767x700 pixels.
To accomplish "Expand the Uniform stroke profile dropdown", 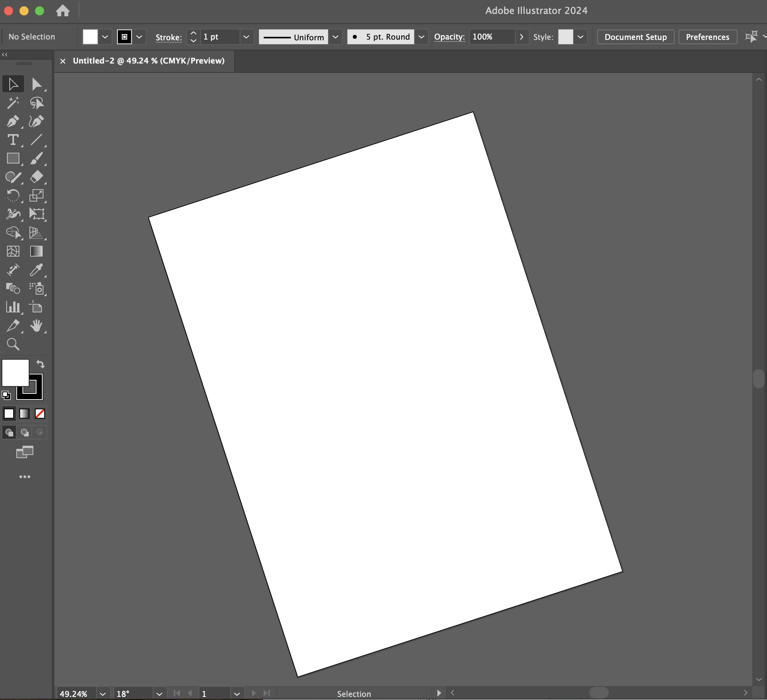I will 335,37.
